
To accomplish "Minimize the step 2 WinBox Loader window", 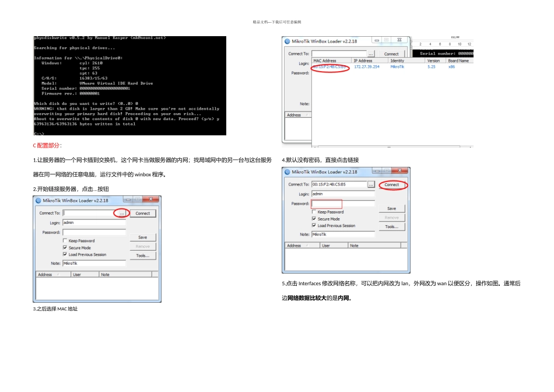I will (128, 199).
